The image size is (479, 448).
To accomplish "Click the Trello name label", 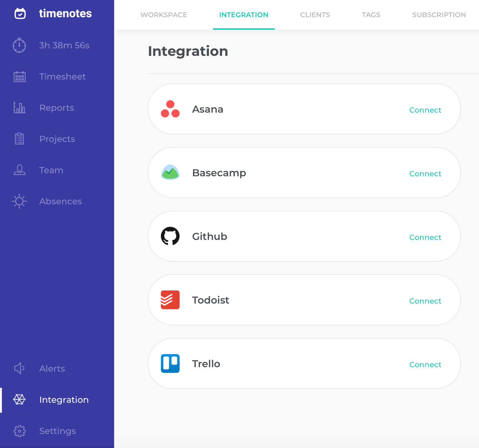I will pos(206,364).
